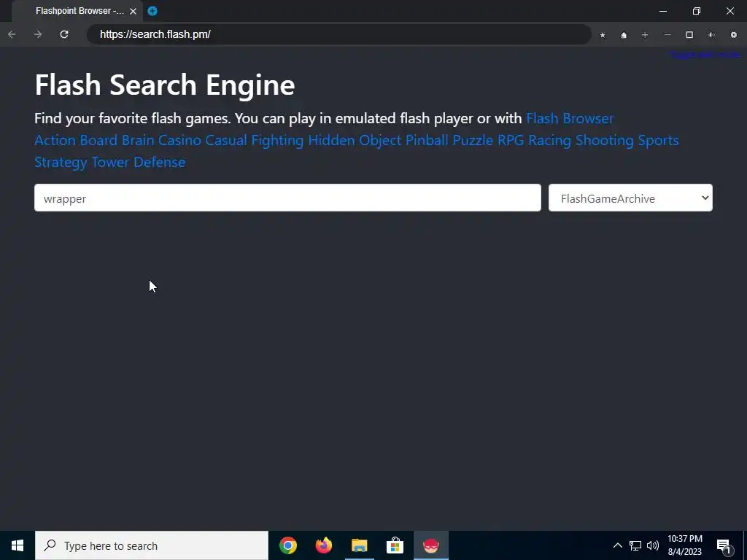
Task: Browse the Brain category
Action: point(138,140)
